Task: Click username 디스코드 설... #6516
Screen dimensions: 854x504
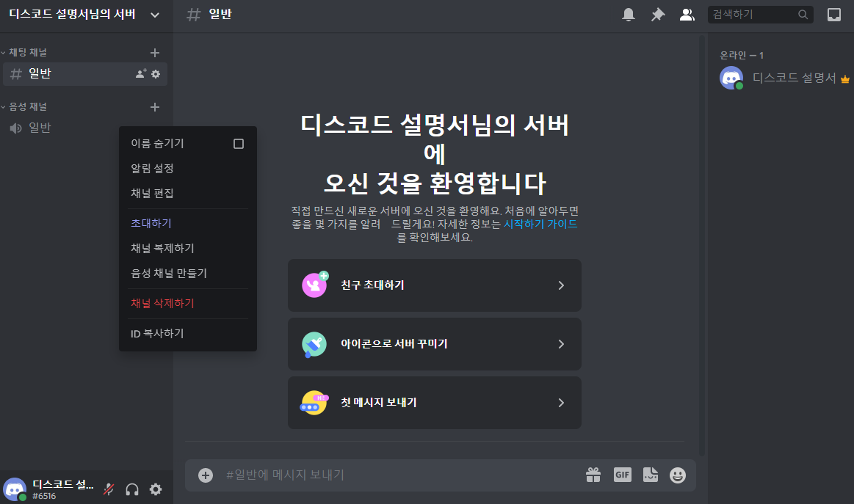Action: [x=63, y=489]
